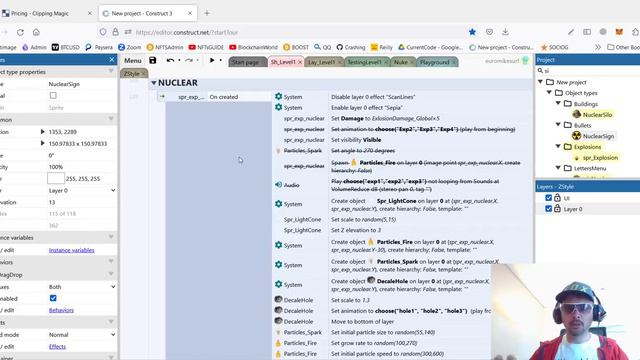Toggle visibility checkbox of Layer 0
The width and height of the screenshot is (640, 360).
tap(549, 209)
